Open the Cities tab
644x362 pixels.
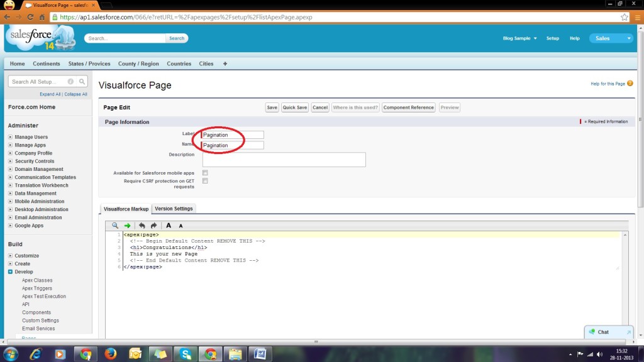[x=206, y=63]
